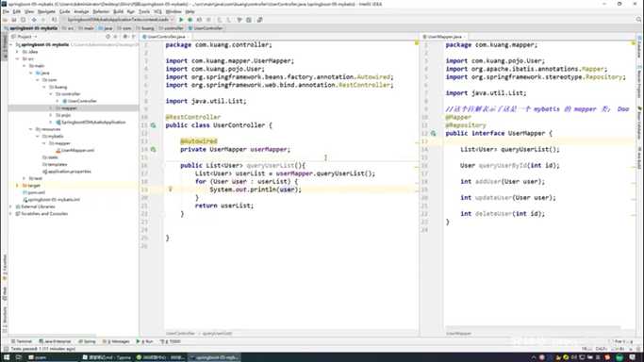Screen dimensions: 644x362
Task: Open the Java Enterprise tool window
Action: pyautogui.click(x=55, y=341)
